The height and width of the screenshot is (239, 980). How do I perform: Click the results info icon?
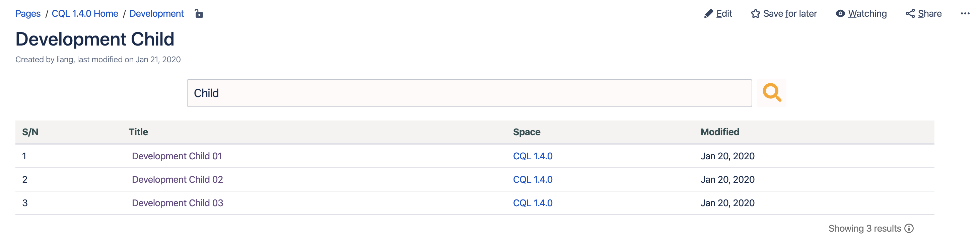(x=909, y=228)
